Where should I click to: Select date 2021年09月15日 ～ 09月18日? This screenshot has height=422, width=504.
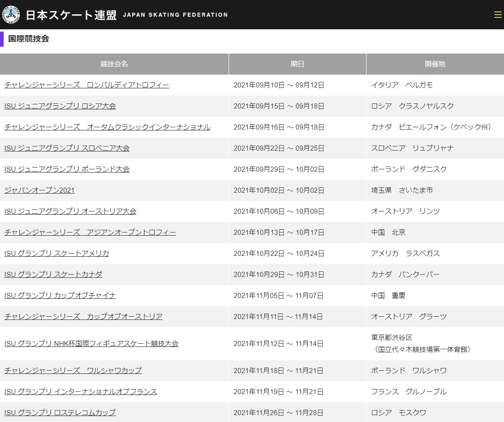[279, 106]
